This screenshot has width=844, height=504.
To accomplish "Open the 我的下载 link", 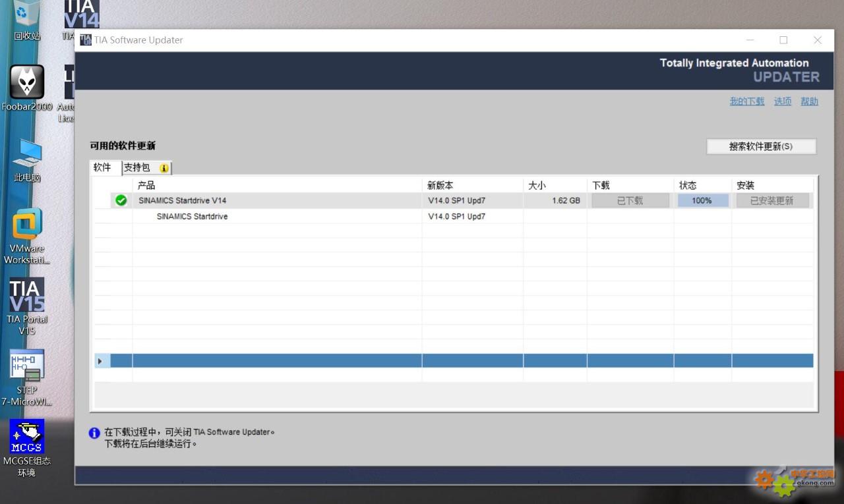I will click(x=747, y=101).
